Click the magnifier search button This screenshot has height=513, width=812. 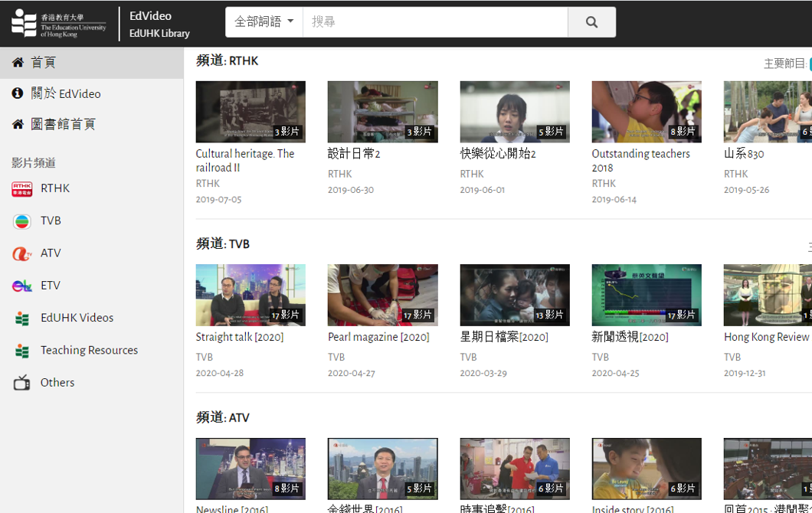[x=591, y=21]
